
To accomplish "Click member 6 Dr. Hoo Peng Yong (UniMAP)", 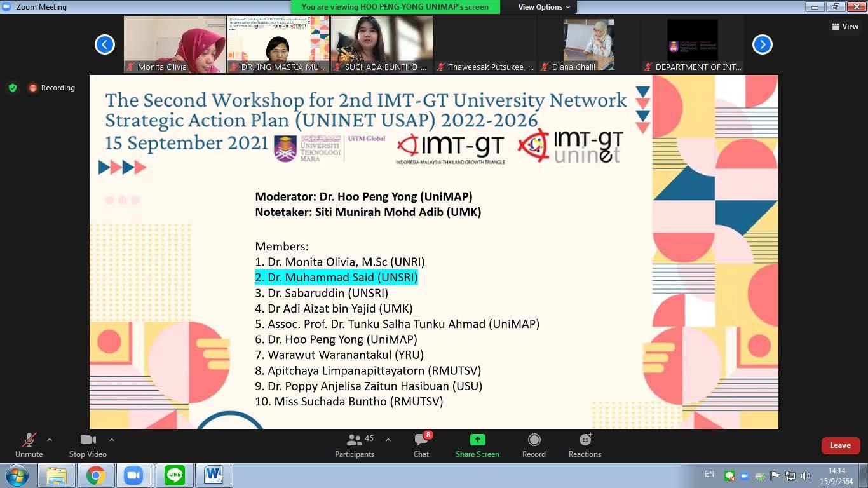I will 336,339.
